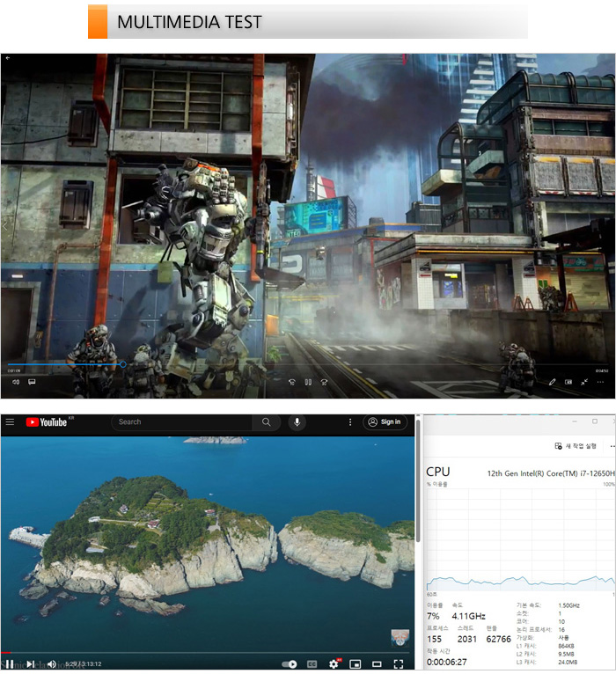This screenshot has height=674, width=616.
Task: Click the browser vertical scrollbar beside YouTube
Action: pos(418,481)
